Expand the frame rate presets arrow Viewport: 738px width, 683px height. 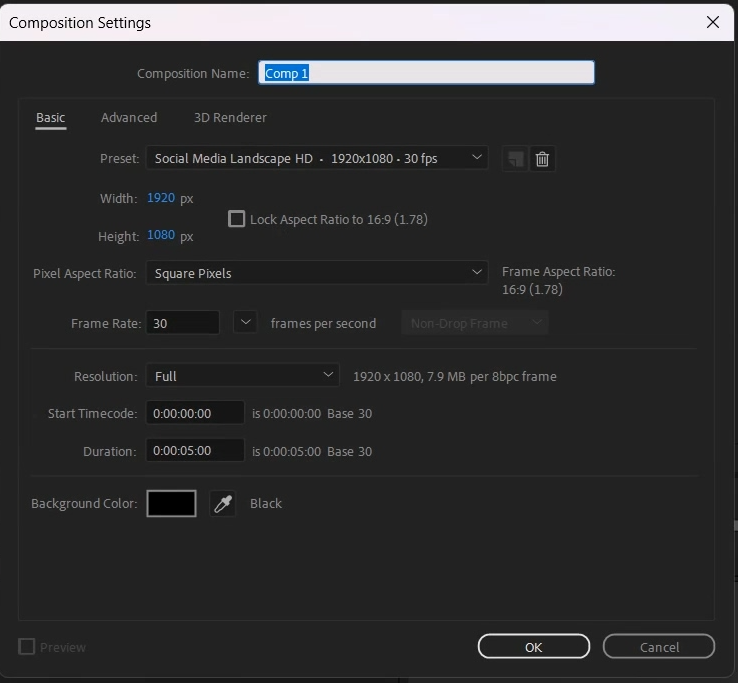245,322
